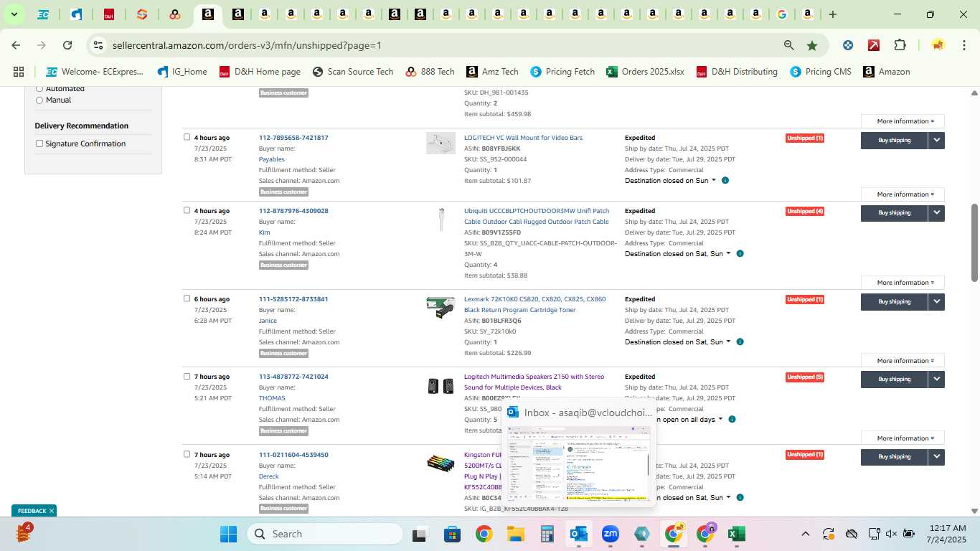Click the bookmark star icon
This screenshot has height=551, width=980.
(812, 45)
